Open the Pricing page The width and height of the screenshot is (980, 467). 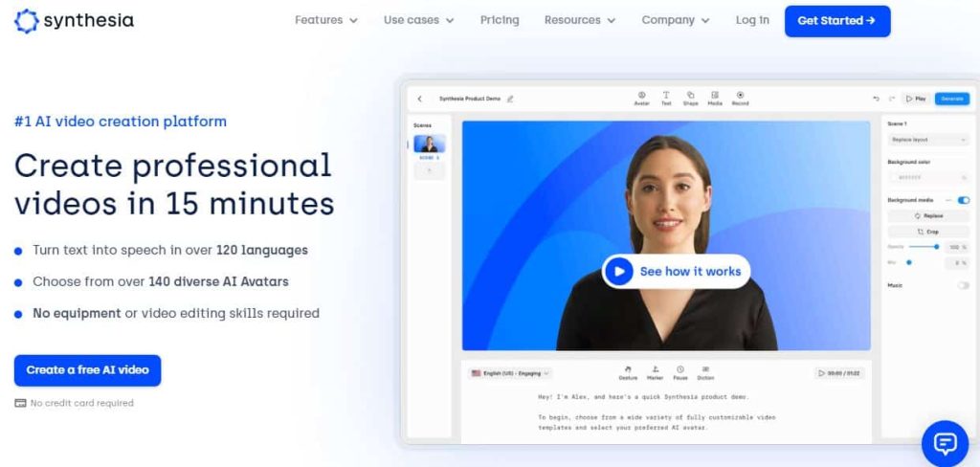(500, 20)
